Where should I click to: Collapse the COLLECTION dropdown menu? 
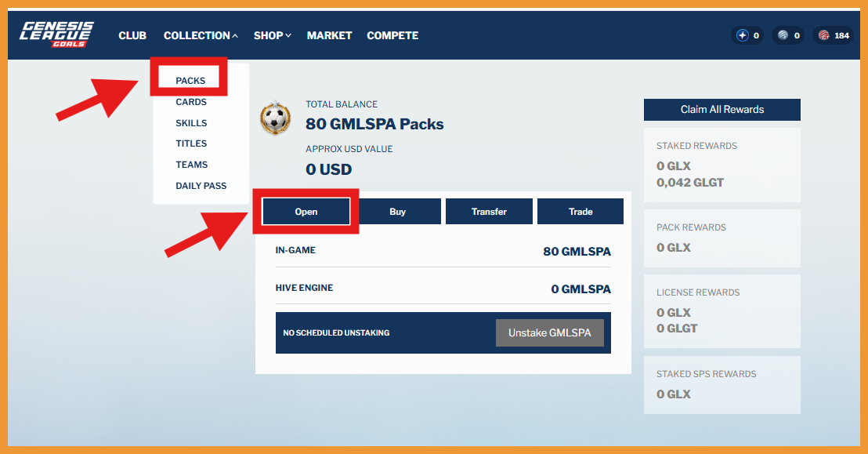click(201, 35)
